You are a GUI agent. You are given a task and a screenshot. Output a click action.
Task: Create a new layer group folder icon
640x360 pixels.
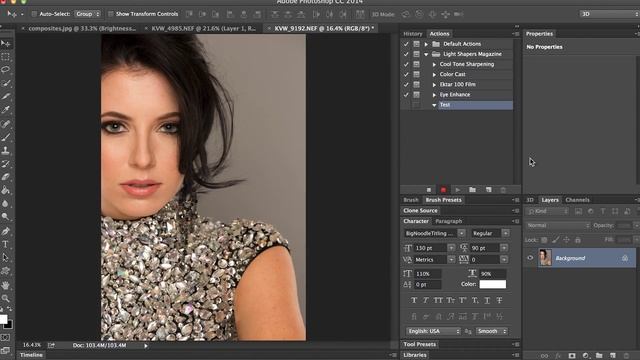point(599,356)
